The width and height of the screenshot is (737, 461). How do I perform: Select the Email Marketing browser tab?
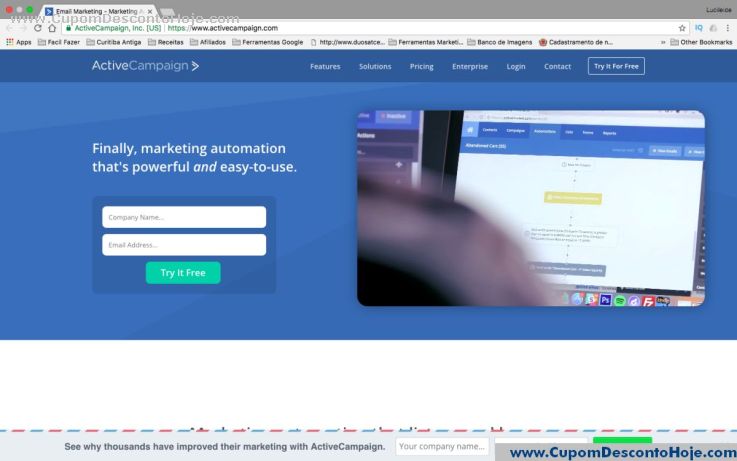click(x=96, y=11)
